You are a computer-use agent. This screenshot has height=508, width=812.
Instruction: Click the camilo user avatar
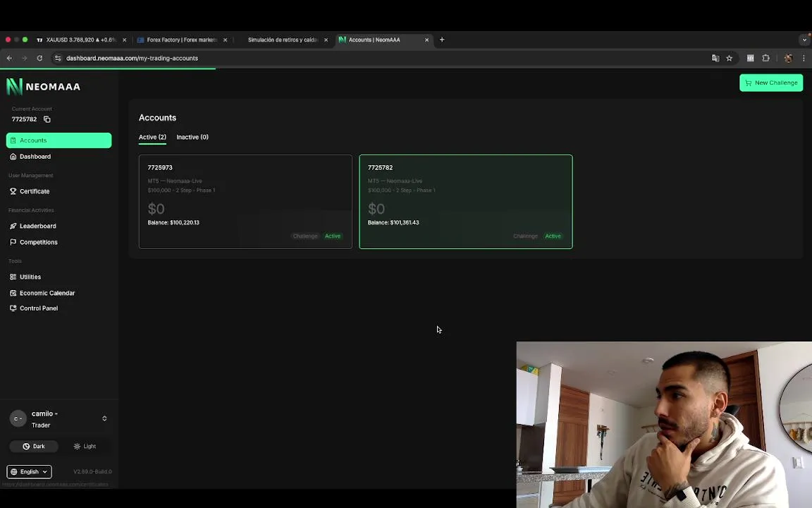18,419
